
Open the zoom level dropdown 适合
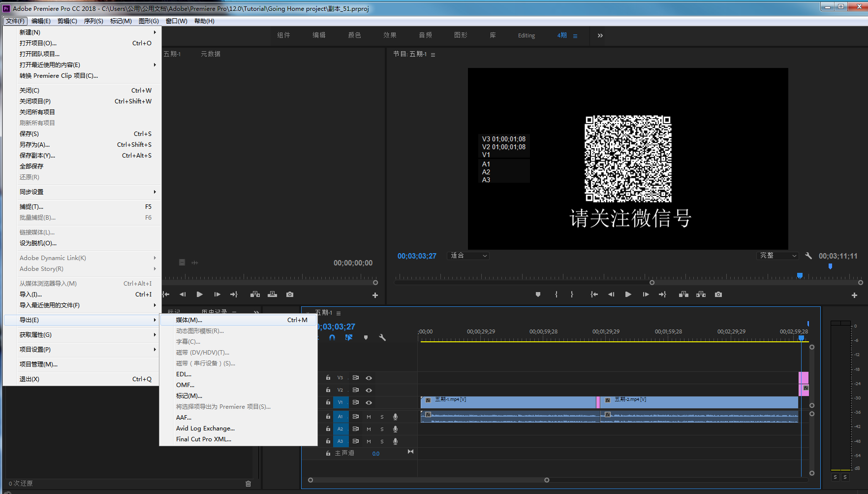(x=468, y=256)
